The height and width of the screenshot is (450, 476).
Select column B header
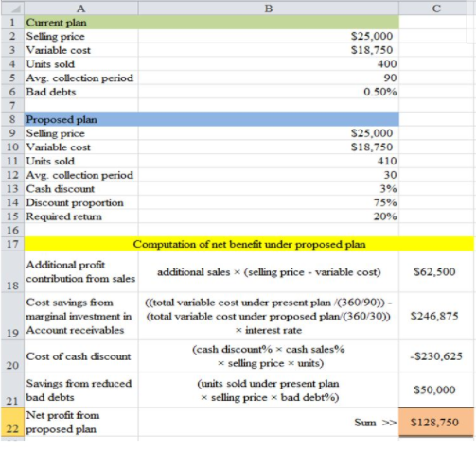[x=269, y=9]
